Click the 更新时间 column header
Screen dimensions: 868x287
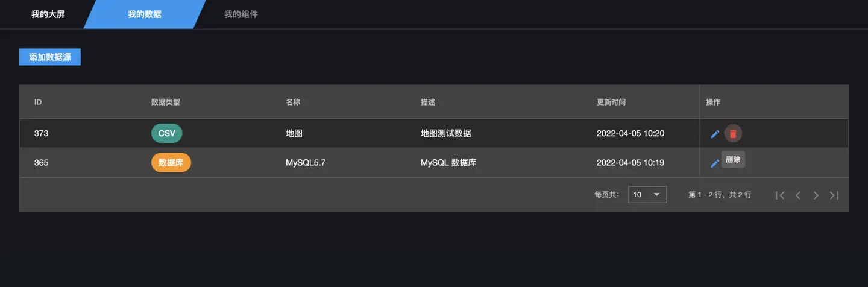[x=611, y=102]
